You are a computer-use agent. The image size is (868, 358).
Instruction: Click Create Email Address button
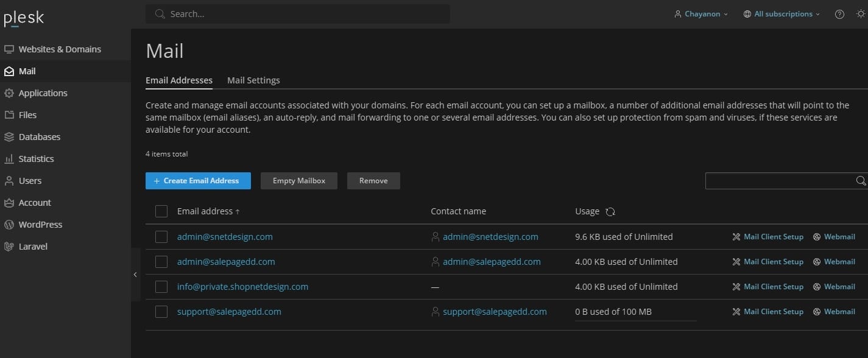click(198, 181)
